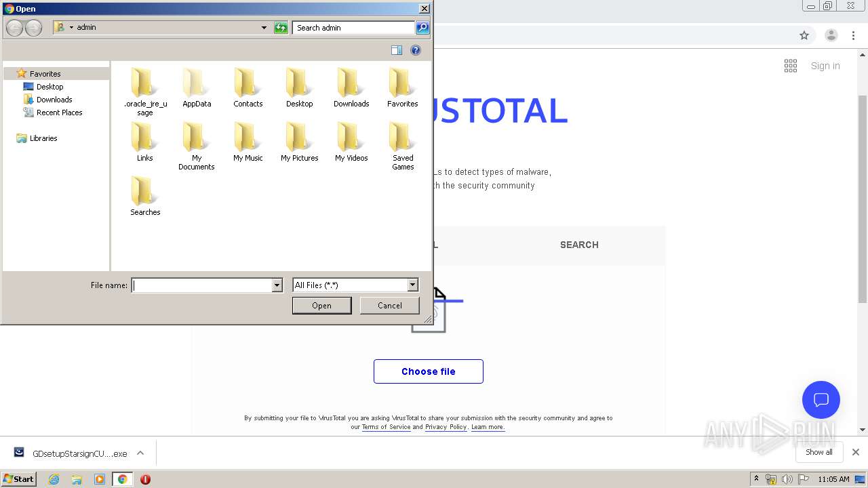Open the Links folder
The height and width of the screenshot is (488, 868).
point(145,142)
